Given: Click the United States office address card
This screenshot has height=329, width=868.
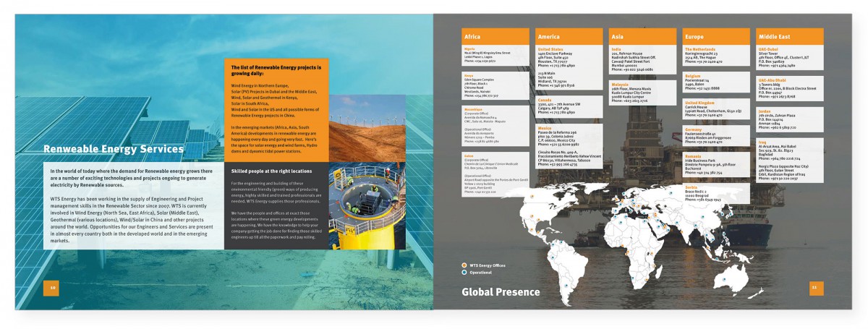Looking at the screenshot, I should [569, 56].
